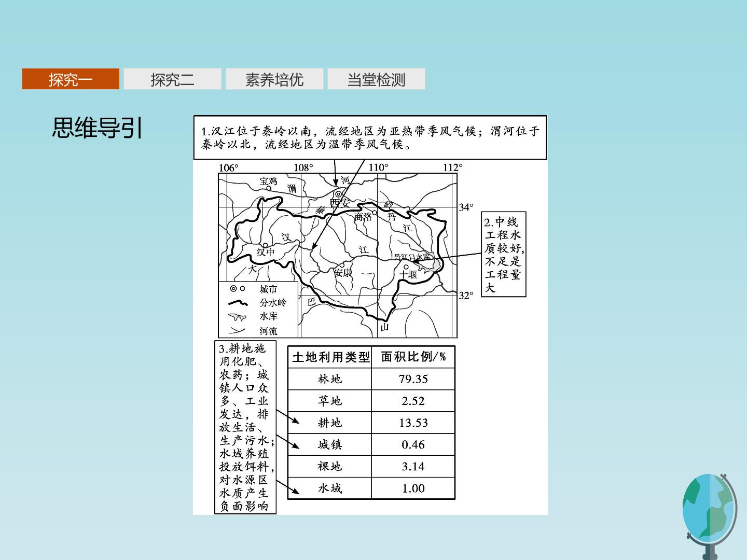The width and height of the screenshot is (747, 560).
Task: Click the 汉中 city label on map
Action: [266, 252]
